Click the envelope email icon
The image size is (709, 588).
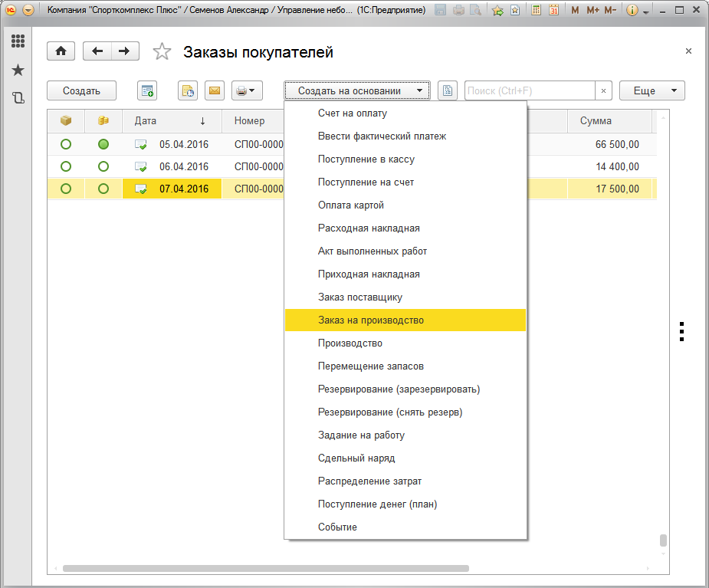(215, 91)
